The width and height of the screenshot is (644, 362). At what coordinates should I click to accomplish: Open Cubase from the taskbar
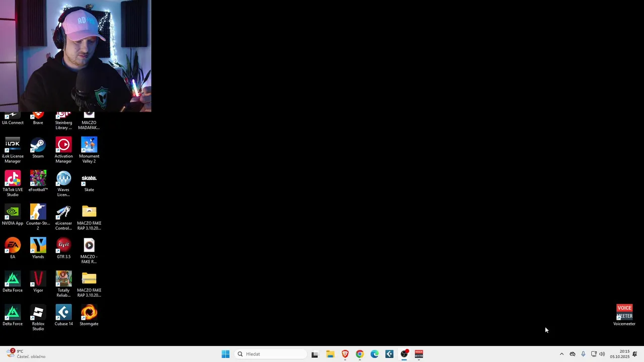[389, 354]
